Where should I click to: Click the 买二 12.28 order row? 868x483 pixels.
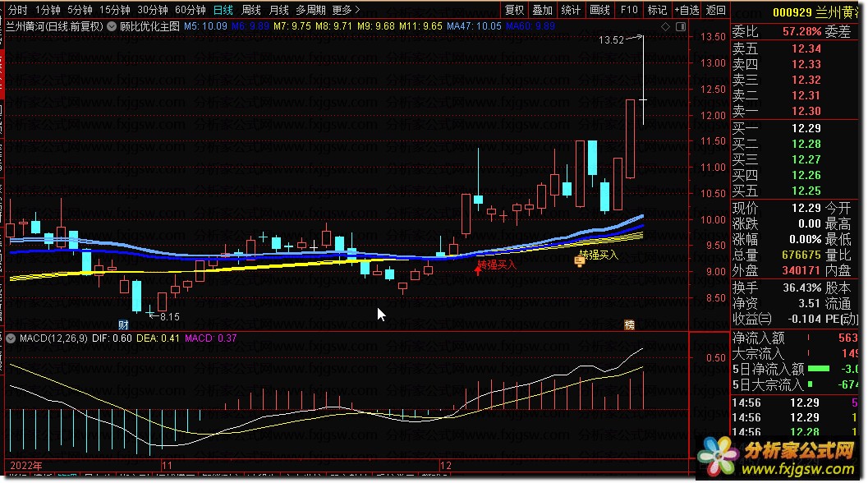796,144
